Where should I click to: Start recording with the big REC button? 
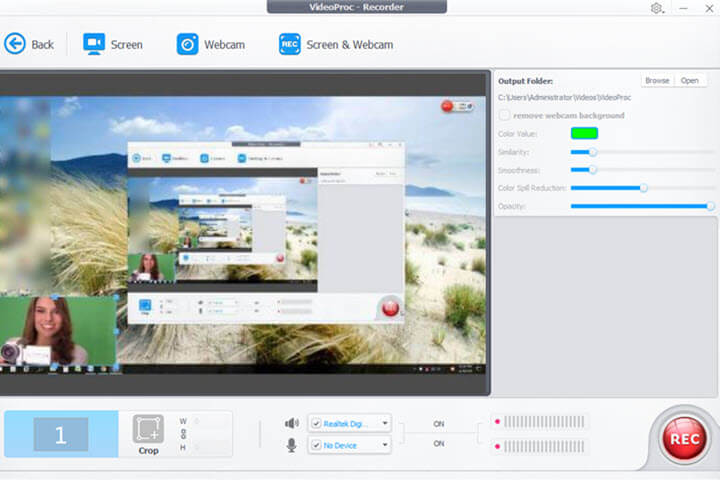[684, 439]
